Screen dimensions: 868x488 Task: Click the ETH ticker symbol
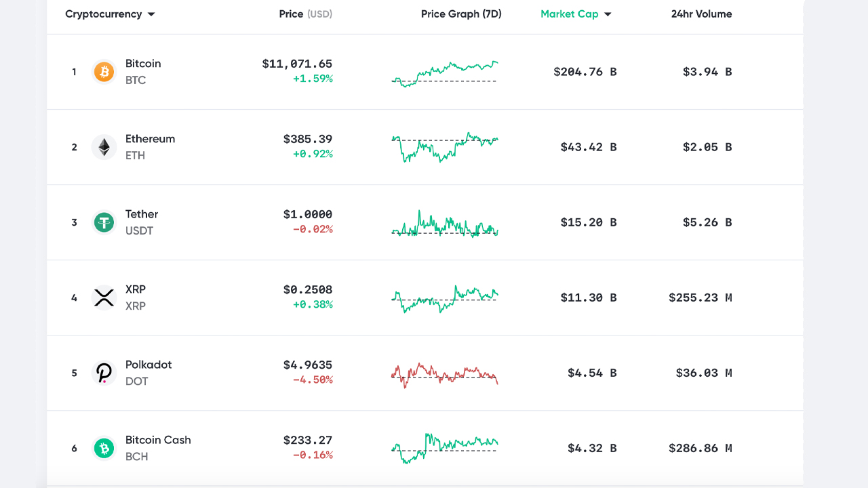click(x=135, y=155)
